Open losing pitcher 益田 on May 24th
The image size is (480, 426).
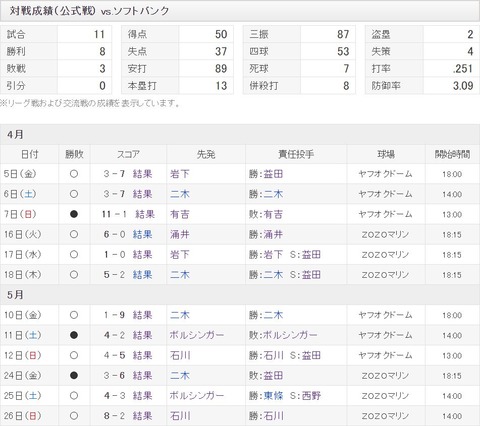273,376
